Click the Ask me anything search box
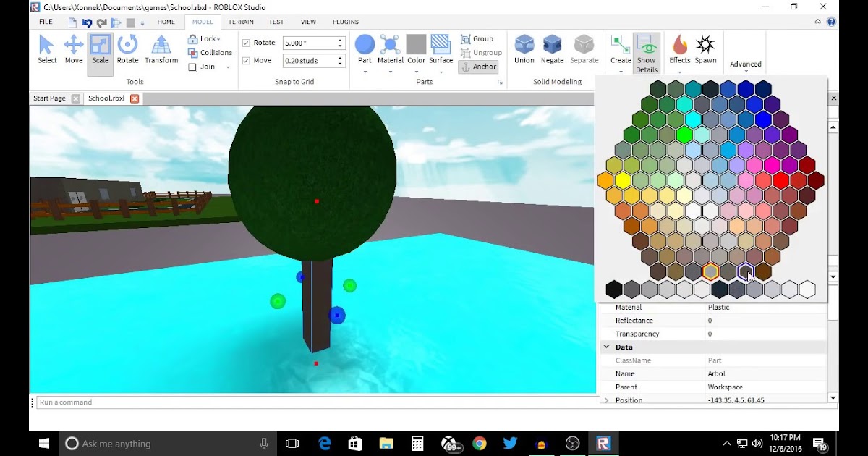 (169, 443)
